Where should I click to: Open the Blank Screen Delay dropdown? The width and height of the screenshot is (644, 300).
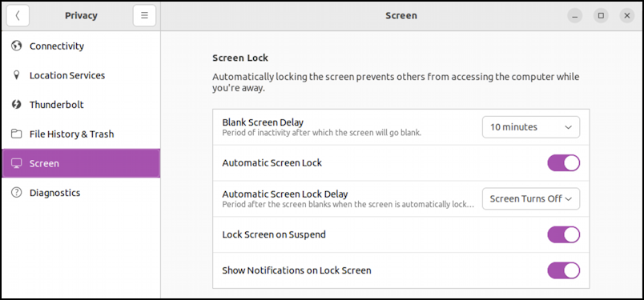coord(530,127)
